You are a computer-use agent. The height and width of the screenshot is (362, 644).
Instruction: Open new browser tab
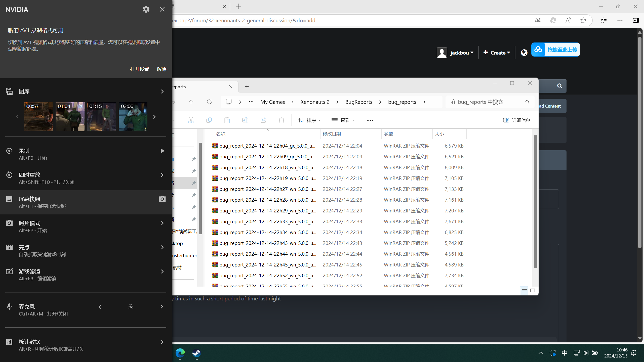point(238,6)
